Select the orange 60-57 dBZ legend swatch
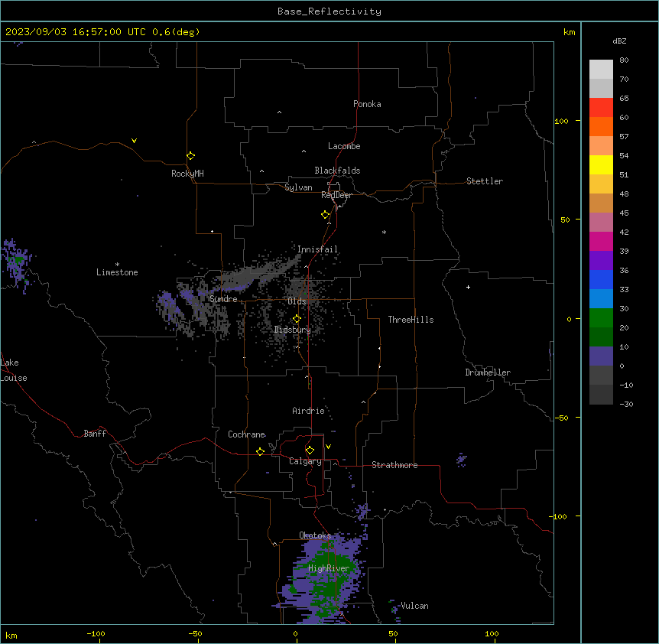 (601, 126)
